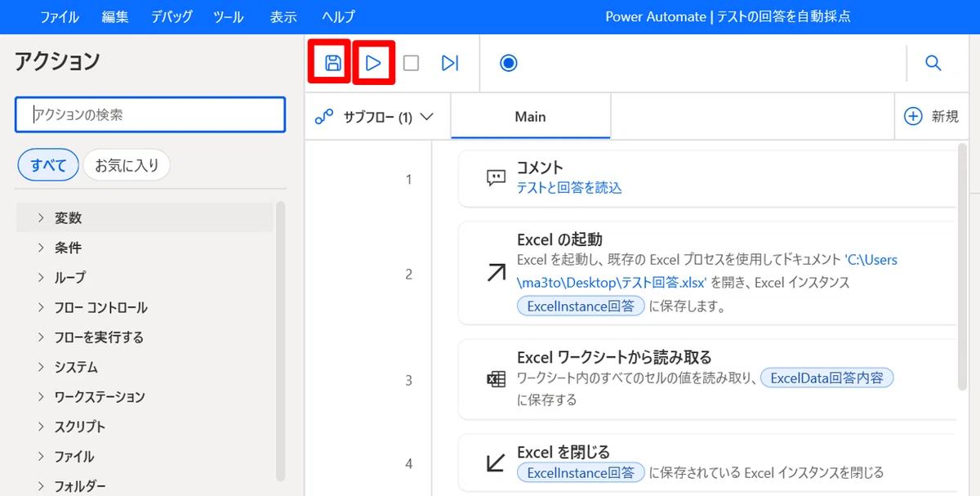The image size is (980, 496).
Task: Click the plus icon for new variable
Action: coord(913,116)
